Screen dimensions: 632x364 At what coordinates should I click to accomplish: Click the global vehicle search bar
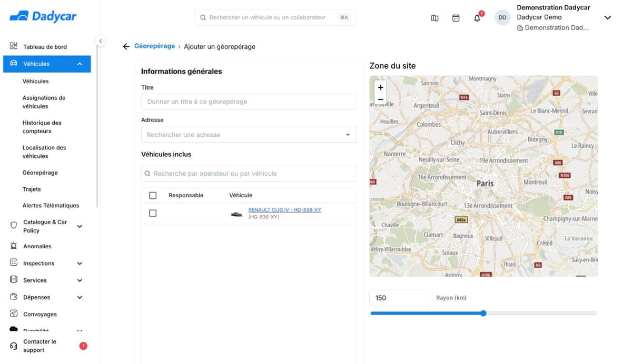275,17
